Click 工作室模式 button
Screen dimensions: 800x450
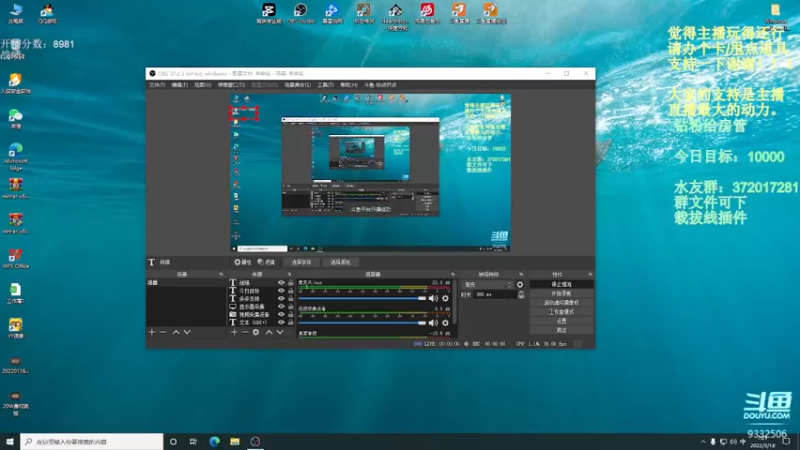(x=561, y=312)
